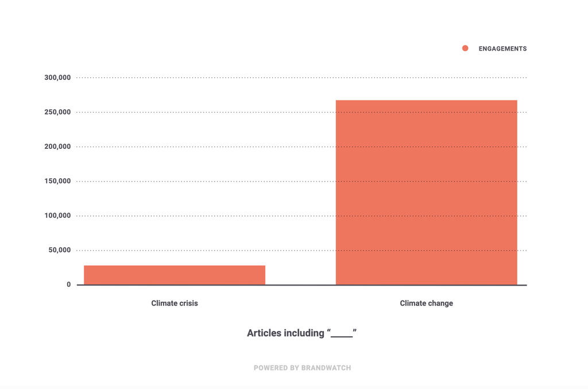588x389 pixels.
Task: Click the 100,000 y-axis label
Action: tap(57, 215)
